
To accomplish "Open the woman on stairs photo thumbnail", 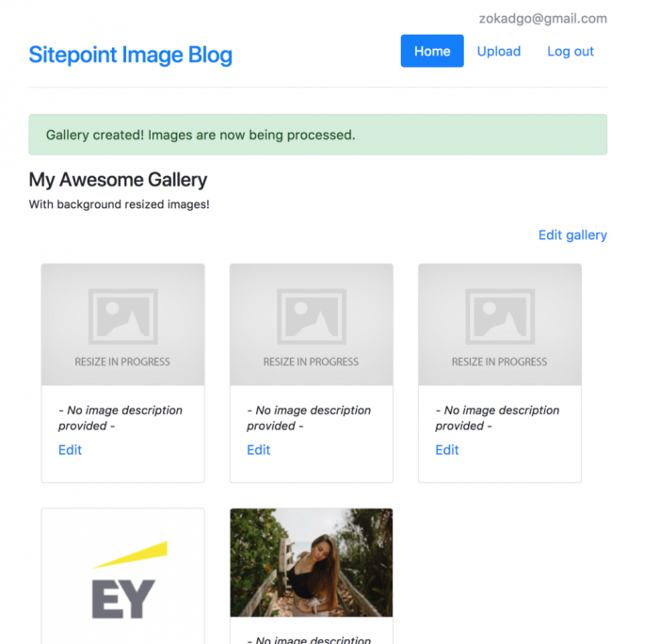I will tap(311, 563).
